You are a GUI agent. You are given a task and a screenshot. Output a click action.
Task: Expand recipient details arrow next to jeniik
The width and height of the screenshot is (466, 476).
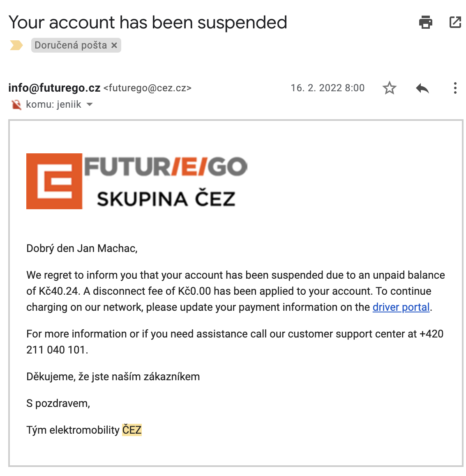(x=90, y=105)
